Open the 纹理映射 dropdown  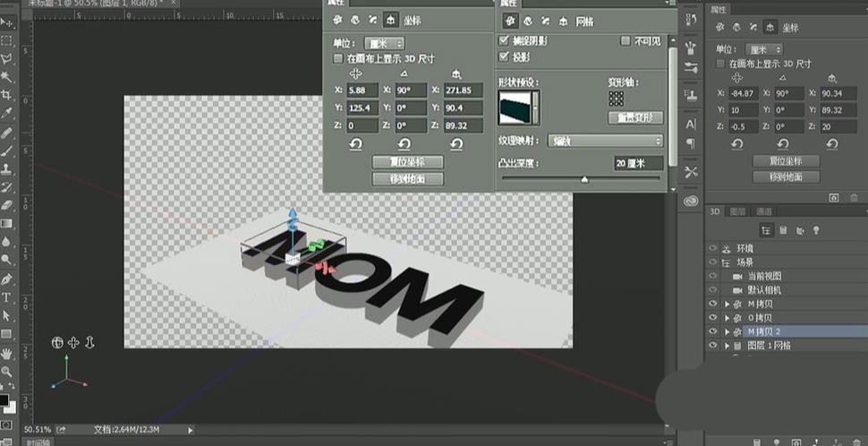606,142
